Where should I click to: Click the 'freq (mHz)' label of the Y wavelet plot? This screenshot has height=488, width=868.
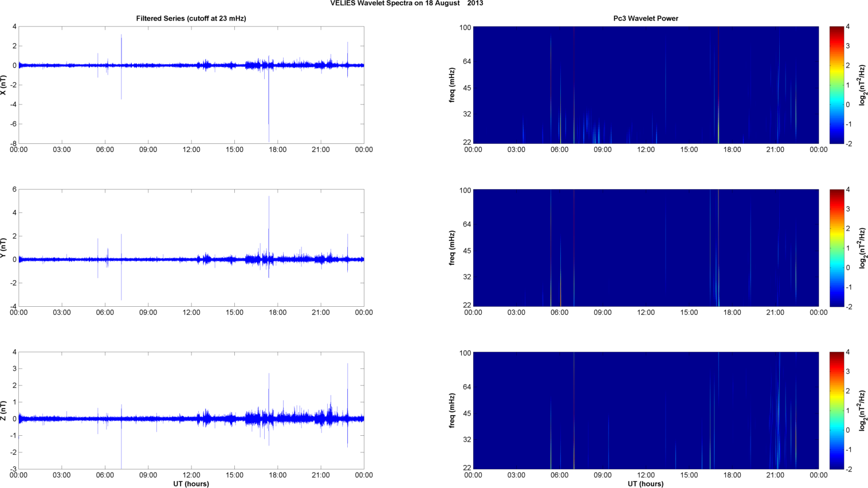452,248
